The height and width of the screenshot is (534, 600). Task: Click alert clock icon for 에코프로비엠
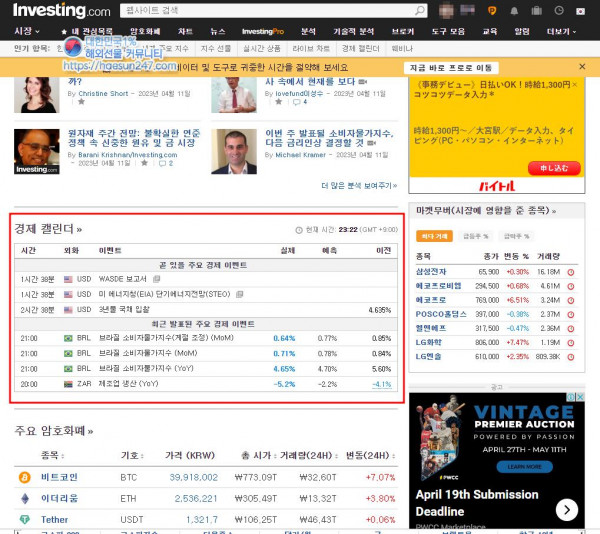pos(571,287)
